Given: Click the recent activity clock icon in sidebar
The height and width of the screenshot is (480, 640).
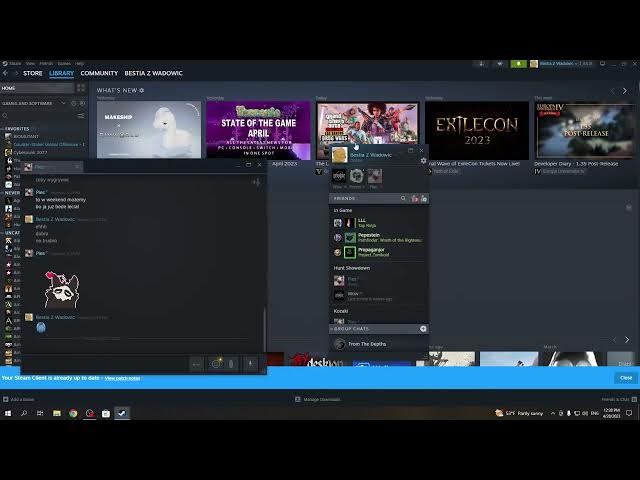Looking at the screenshot, I should click(74, 104).
